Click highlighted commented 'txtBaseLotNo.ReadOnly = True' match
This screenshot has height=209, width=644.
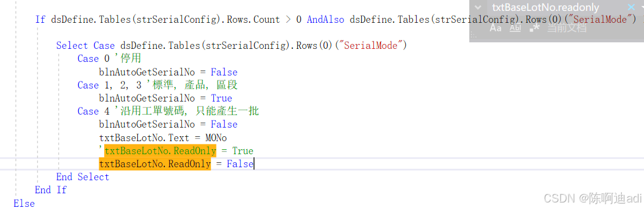pos(160,151)
